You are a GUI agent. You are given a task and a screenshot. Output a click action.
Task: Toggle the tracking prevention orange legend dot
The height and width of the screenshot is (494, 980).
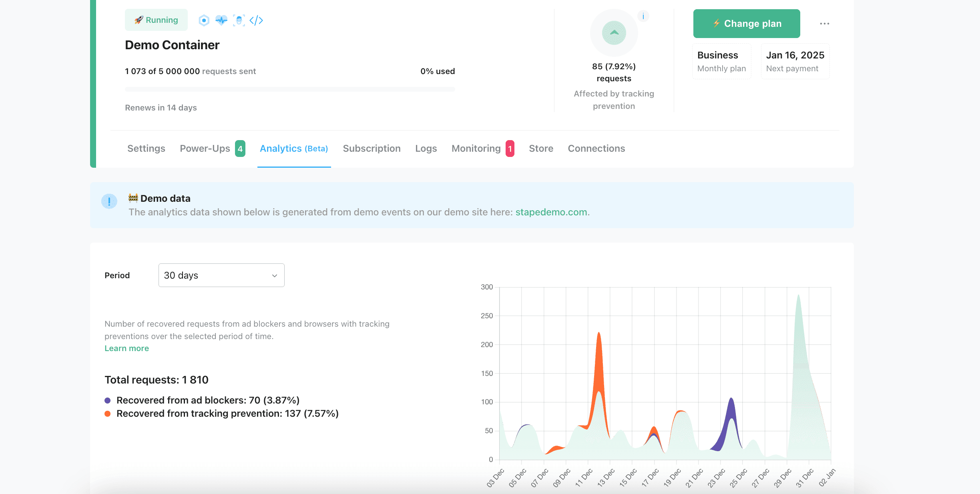point(107,414)
